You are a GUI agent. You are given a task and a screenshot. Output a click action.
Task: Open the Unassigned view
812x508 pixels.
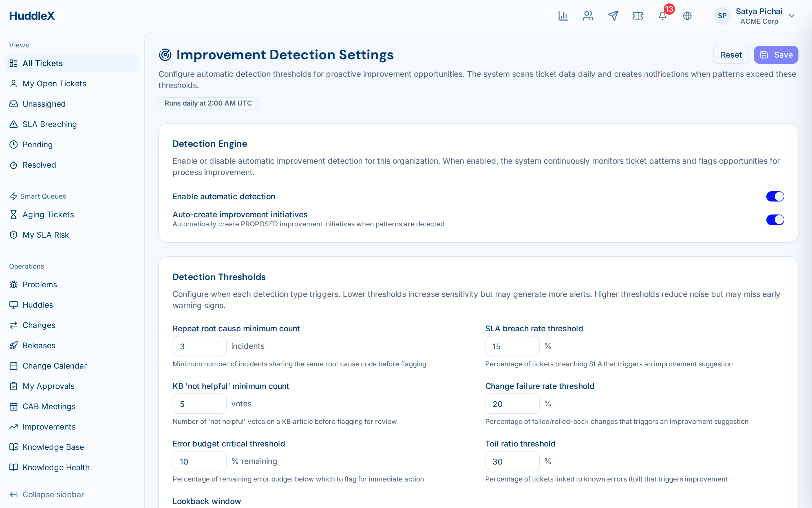[x=72, y=104]
